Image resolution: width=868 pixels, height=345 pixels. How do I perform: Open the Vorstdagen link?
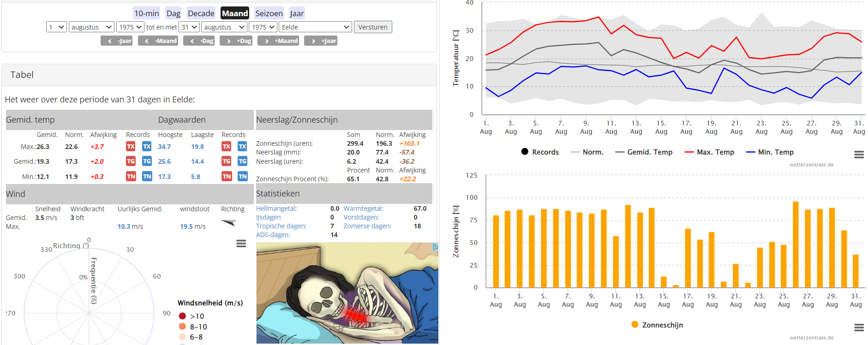[x=361, y=217]
